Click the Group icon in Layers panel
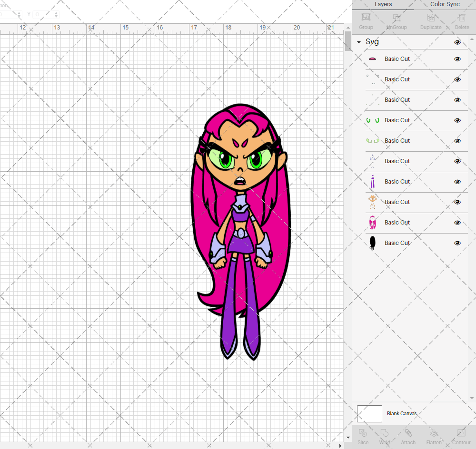Viewport: 476px width, 449px height. (x=366, y=17)
